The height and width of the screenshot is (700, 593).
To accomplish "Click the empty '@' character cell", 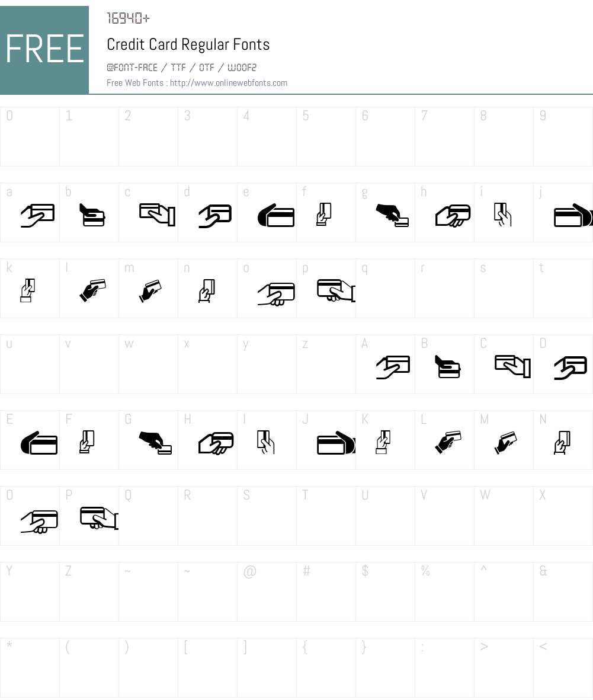I will (267, 592).
